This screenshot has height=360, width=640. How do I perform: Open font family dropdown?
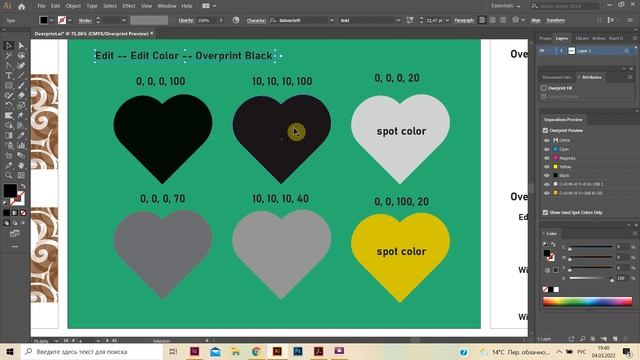(331, 20)
